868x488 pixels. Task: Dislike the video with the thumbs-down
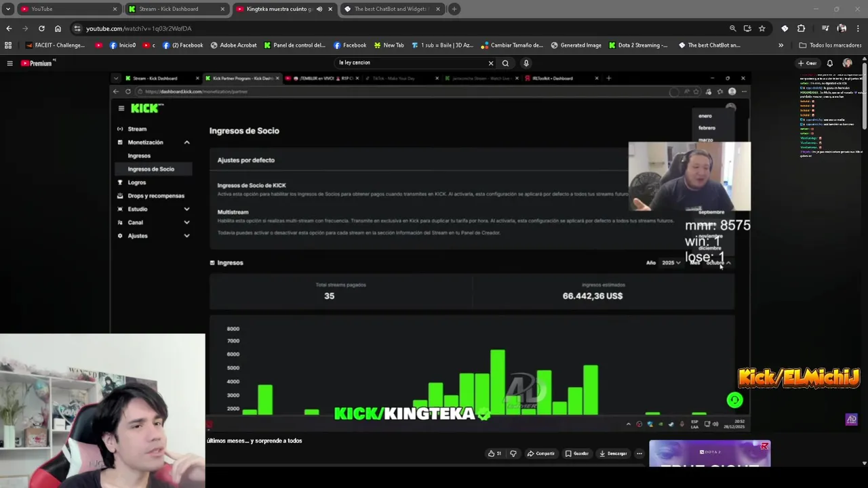point(513,453)
